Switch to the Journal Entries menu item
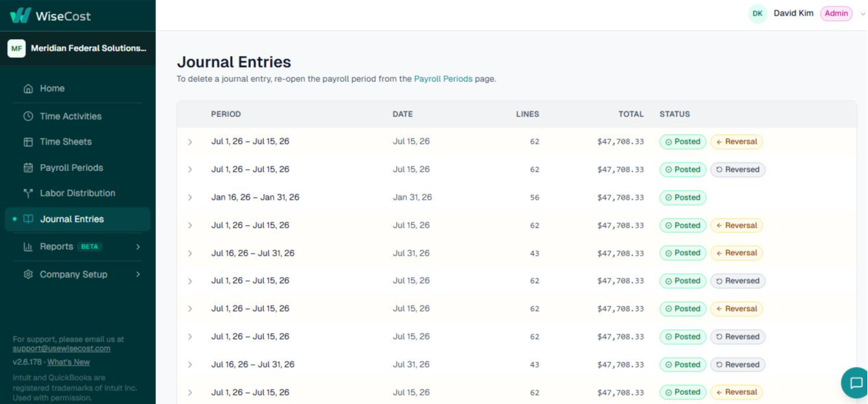The width and height of the screenshot is (868, 404). pos(77,219)
